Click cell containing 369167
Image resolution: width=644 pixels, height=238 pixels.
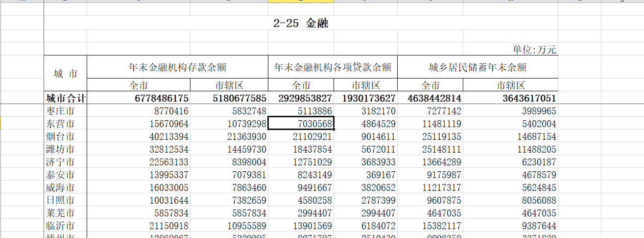(365, 175)
